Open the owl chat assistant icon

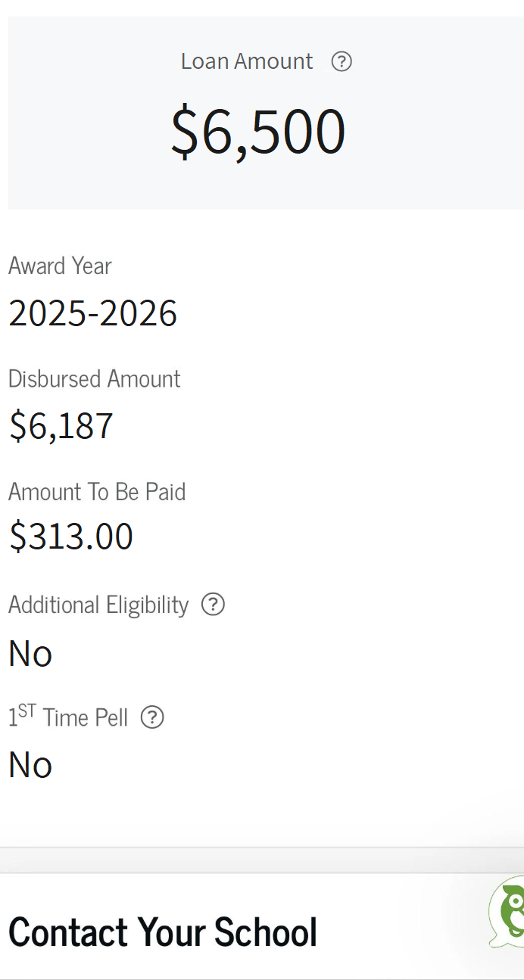pyautogui.click(x=507, y=912)
